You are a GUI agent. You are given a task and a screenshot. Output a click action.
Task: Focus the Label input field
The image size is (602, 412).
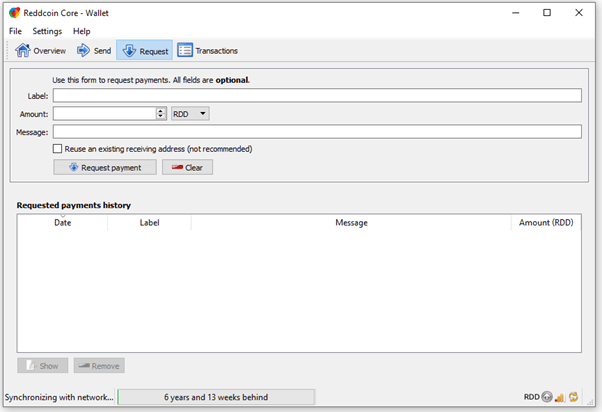[317, 96]
